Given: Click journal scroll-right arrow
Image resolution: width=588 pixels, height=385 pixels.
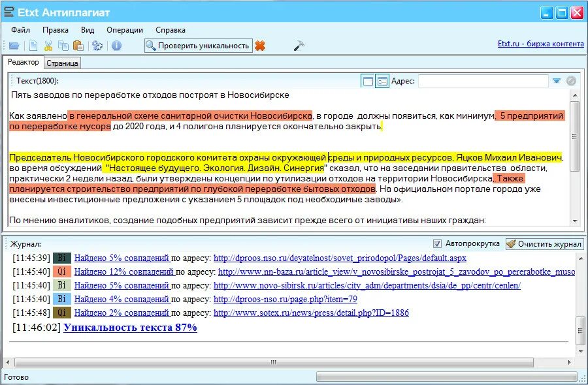Looking at the screenshot, I should tap(570, 362).
